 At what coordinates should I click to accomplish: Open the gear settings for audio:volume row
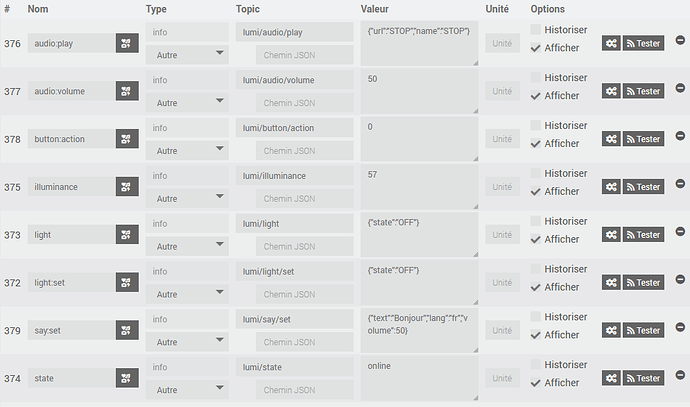(611, 91)
